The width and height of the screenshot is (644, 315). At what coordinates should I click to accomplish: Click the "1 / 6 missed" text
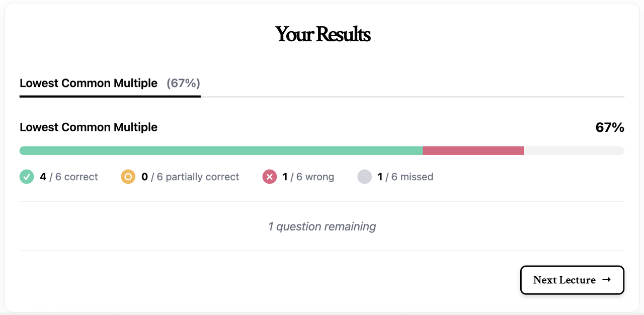[x=405, y=177]
